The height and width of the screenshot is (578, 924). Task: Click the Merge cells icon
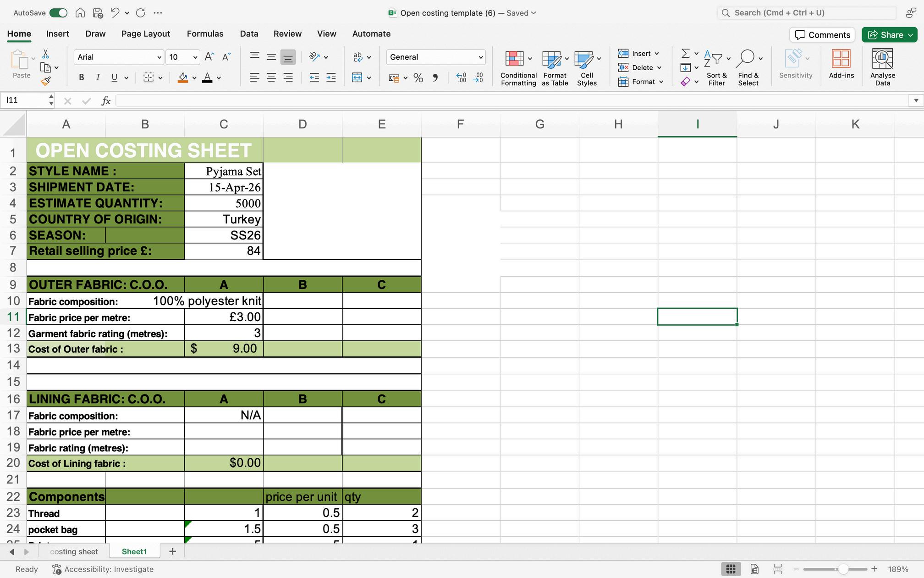click(357, 78)
